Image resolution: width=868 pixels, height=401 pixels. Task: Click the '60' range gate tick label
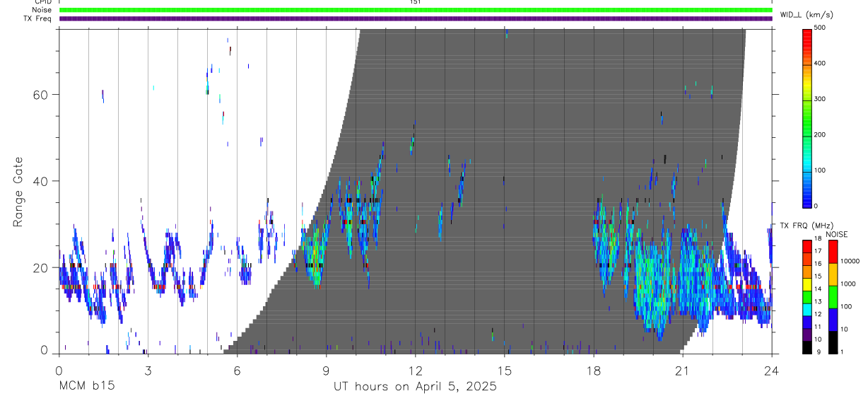[42, 94]
